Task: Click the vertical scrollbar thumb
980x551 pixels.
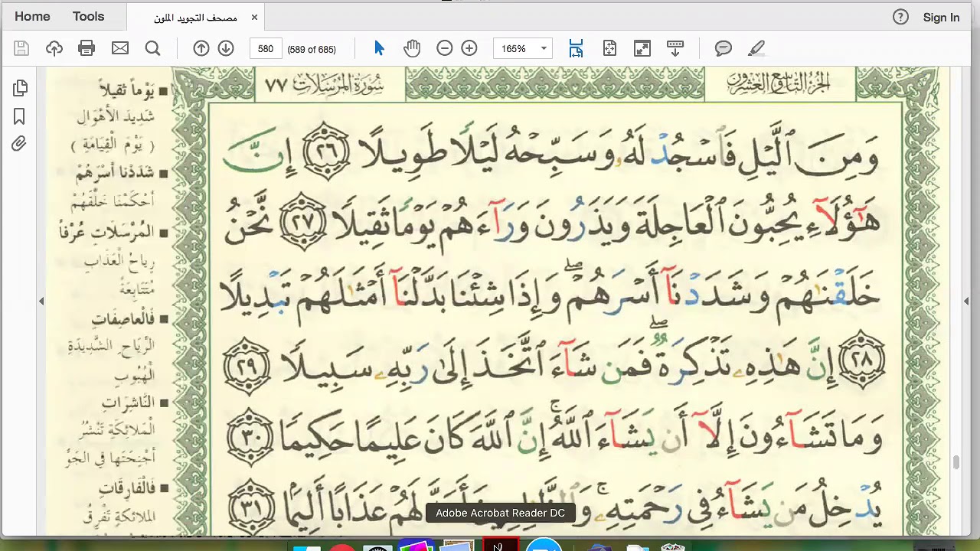Action: [x=955, y=462]
